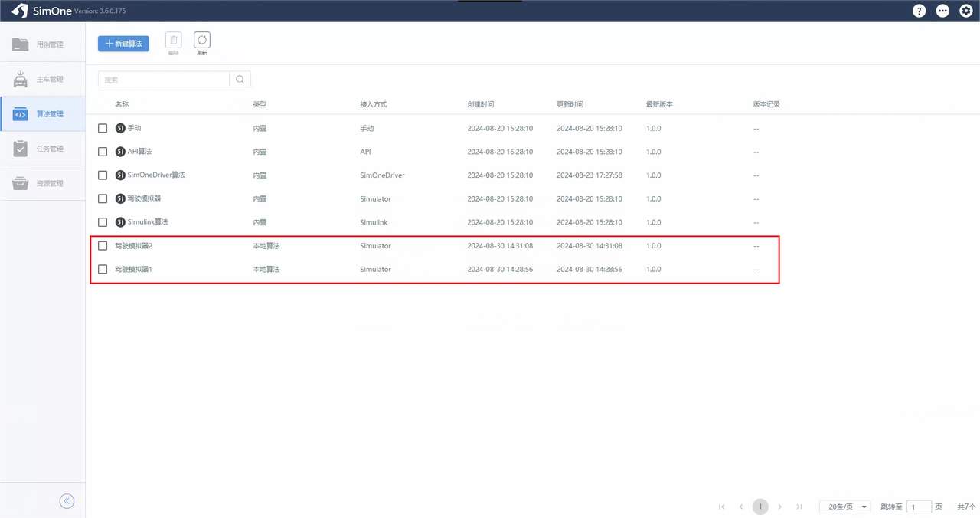Click the 算法管理 code icon

21,114
